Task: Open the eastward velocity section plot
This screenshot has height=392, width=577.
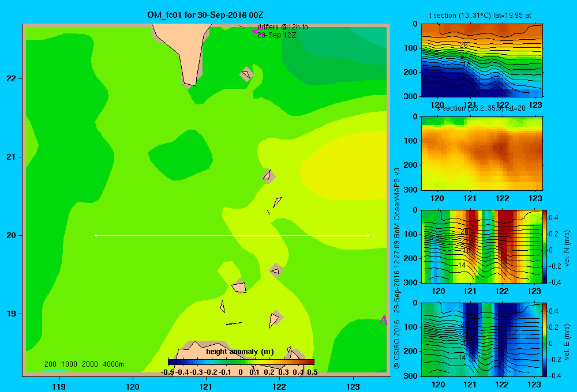Action: pos(482,340)
